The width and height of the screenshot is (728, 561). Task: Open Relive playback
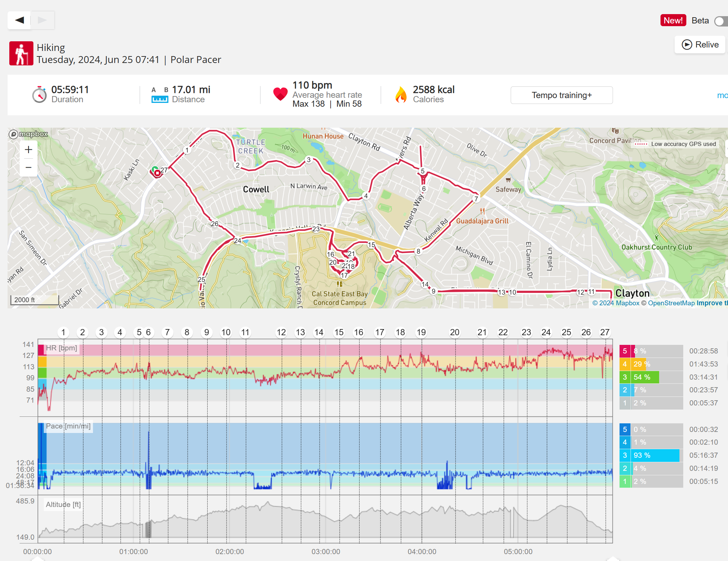tap(700, 45)
